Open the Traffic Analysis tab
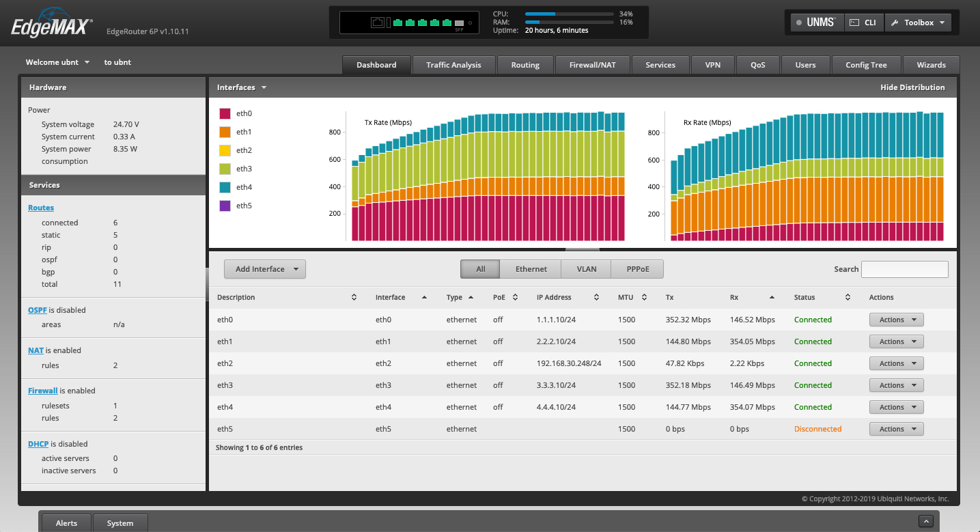The height and width of the screenshot is (532, 980). point(453,65)
